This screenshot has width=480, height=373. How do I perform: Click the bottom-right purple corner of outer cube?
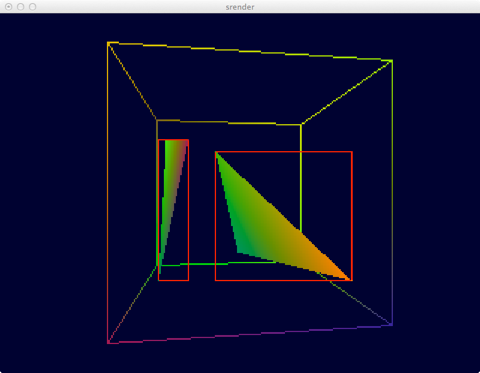click(392, 324)
